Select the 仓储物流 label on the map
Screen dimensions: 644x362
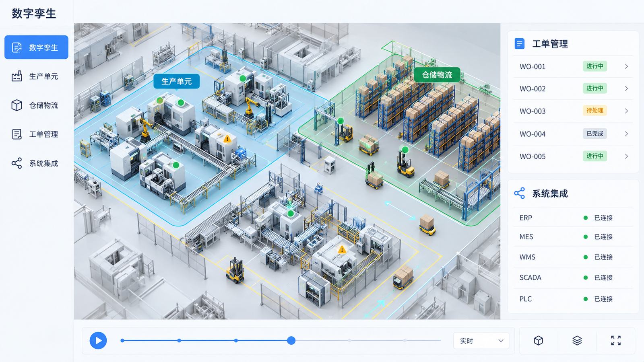[x=437, y=75]
